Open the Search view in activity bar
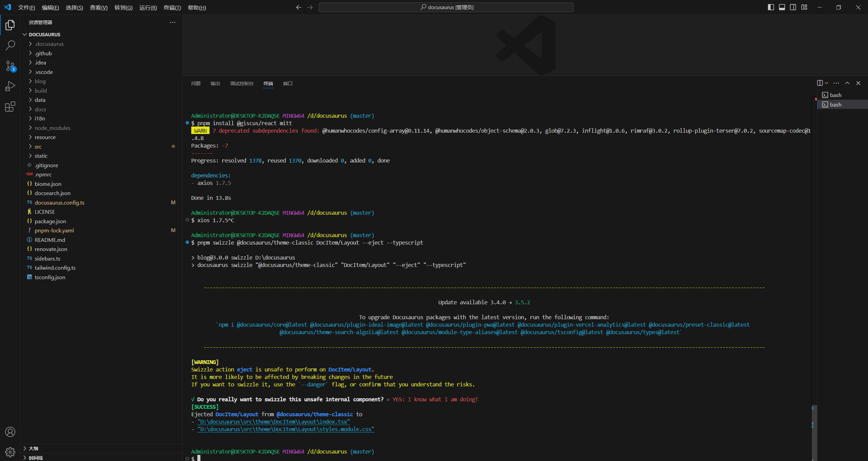The image size is (868, 461). coord(10,45)
